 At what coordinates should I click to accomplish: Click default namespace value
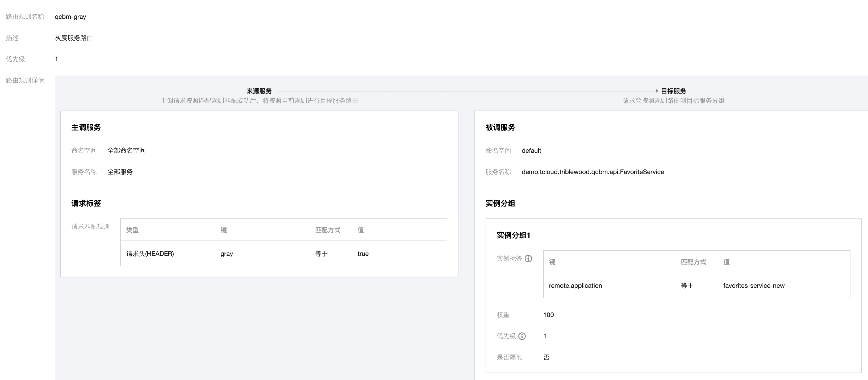[531, 151]
